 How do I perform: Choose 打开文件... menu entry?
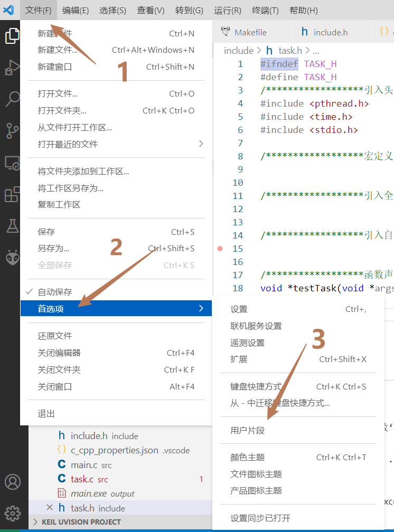click(116, 93)
